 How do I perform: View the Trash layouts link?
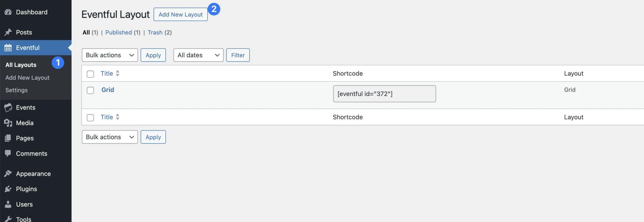point(155,32)
